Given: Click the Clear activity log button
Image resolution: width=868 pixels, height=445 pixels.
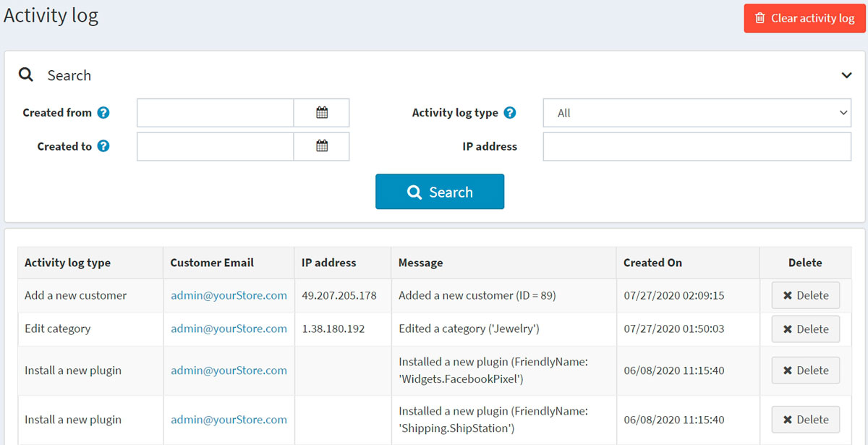Looking at the screenshot, I should [804, 18].
